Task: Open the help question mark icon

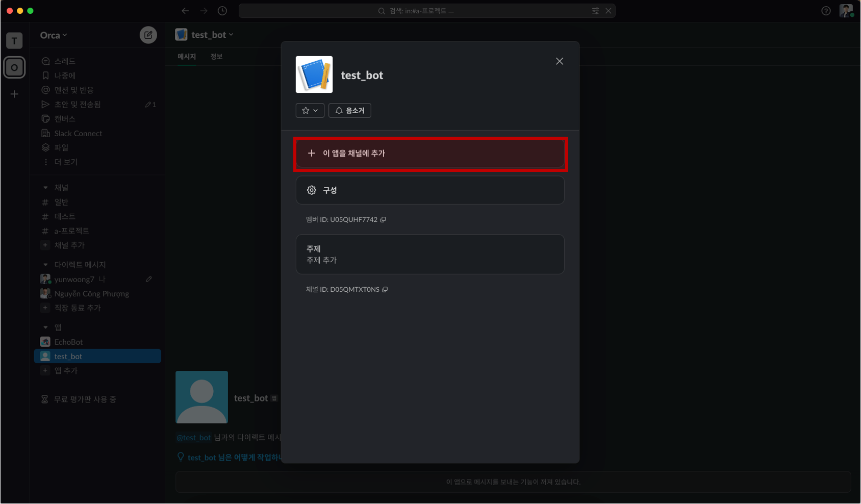Action: click(826, 11)
